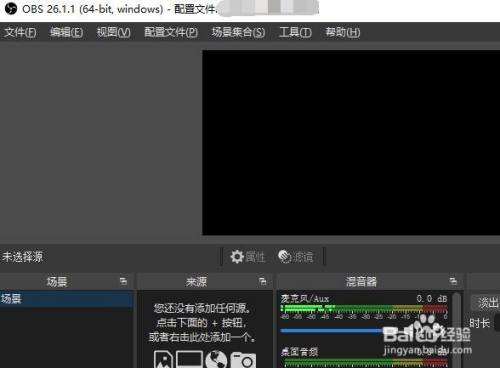
Task: Click the 属性 gear button
Action: coord(248,257)
